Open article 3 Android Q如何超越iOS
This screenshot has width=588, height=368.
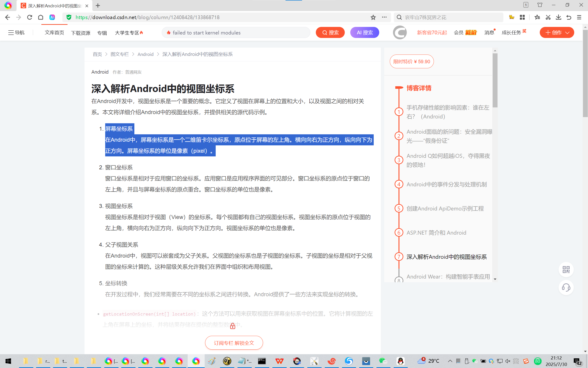[x=448, y=160]
